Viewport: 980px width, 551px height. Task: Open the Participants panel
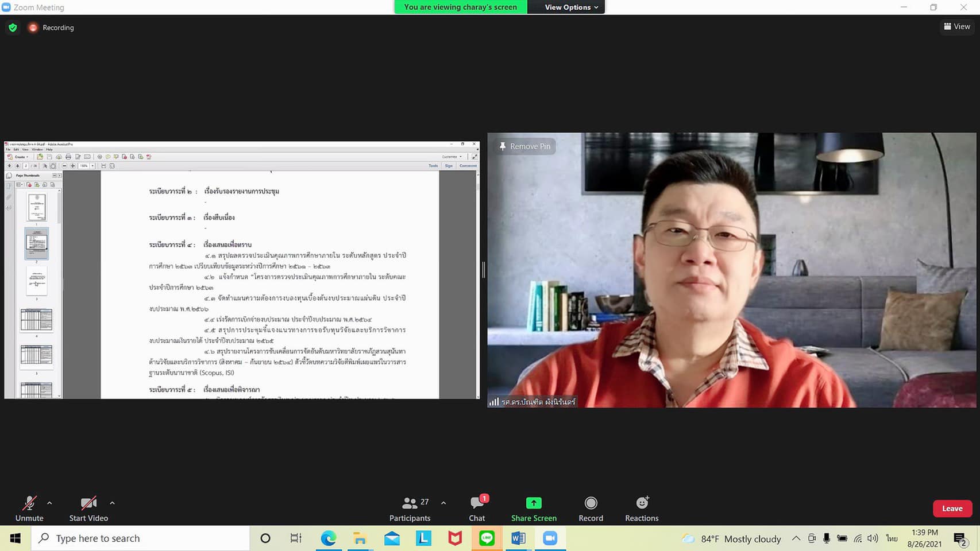point(410,509)
